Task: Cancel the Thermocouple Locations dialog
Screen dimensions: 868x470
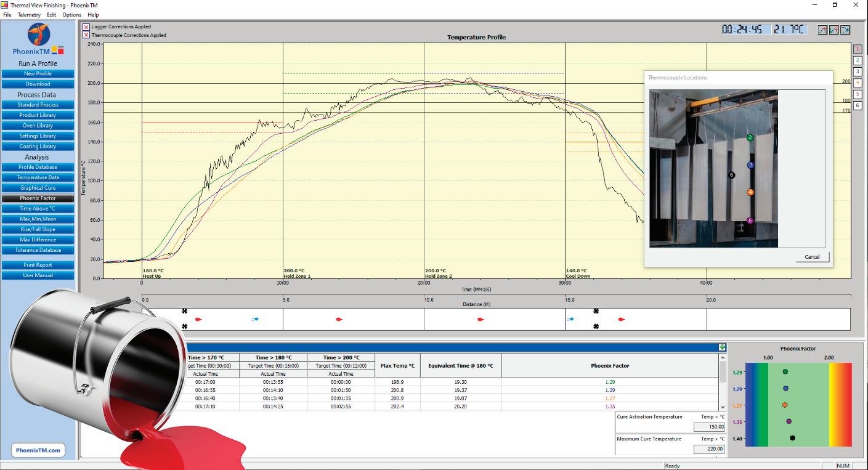Action: point(812,257)
